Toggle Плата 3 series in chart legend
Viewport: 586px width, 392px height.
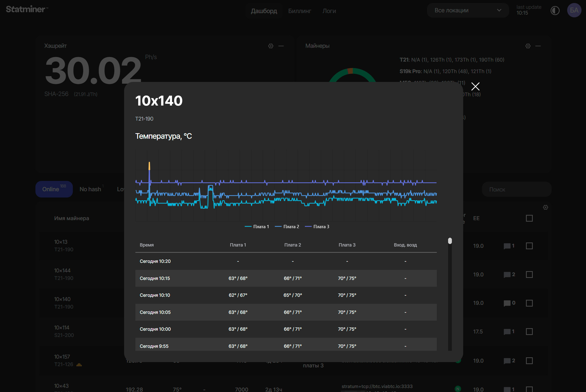(x=317, y=227)
